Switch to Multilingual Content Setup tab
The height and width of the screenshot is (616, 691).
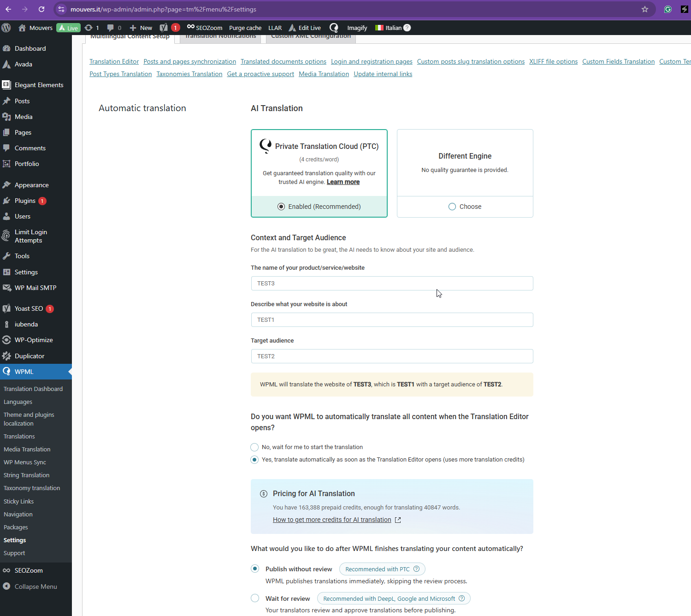coord(130,37)
